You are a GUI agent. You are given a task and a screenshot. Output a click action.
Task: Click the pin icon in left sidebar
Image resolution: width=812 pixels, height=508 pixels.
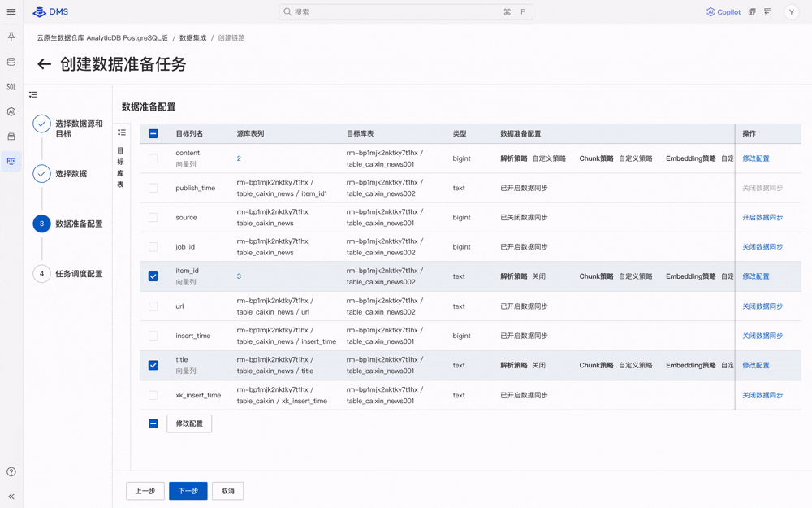[11, 37]
